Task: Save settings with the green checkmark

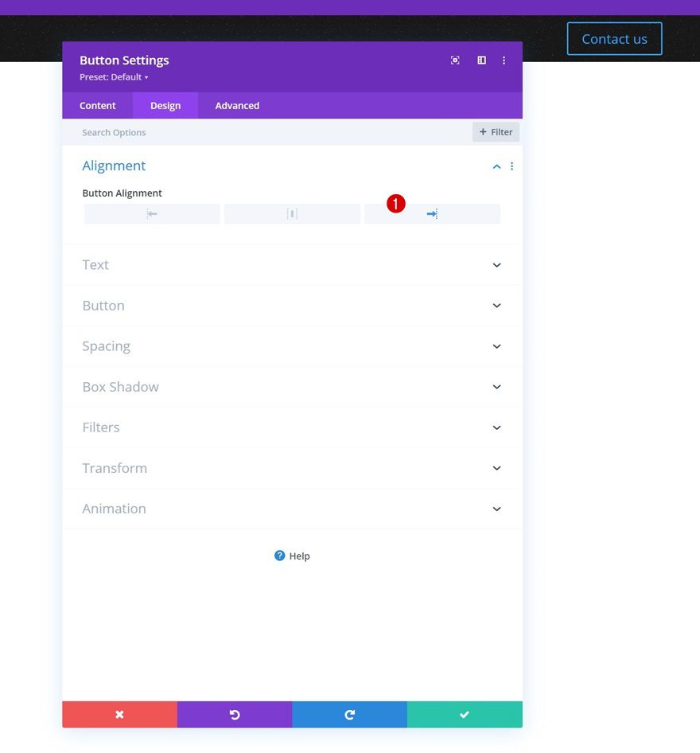Action: point(465,714)
